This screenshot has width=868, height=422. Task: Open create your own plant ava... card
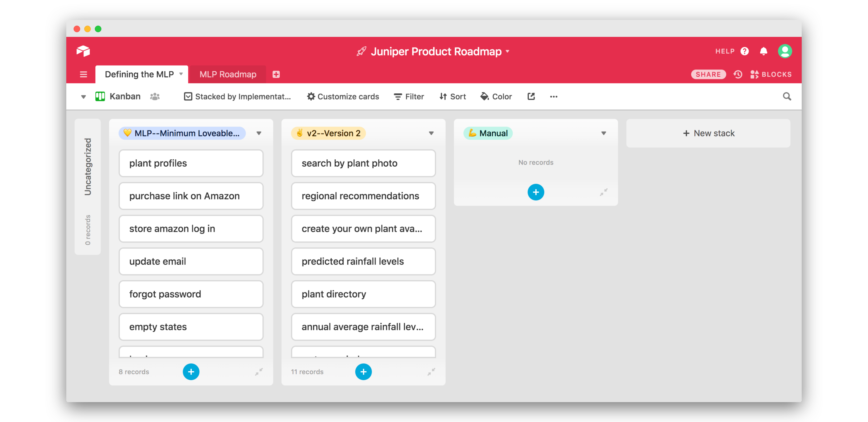click(x=363, y=229)
